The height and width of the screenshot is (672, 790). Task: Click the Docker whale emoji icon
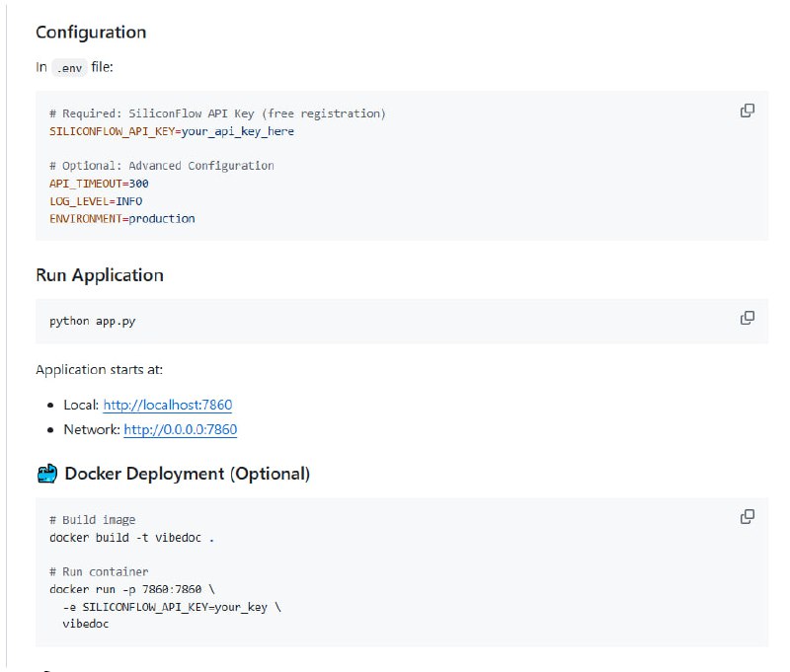pyautogui.click(x=47, y=474)
